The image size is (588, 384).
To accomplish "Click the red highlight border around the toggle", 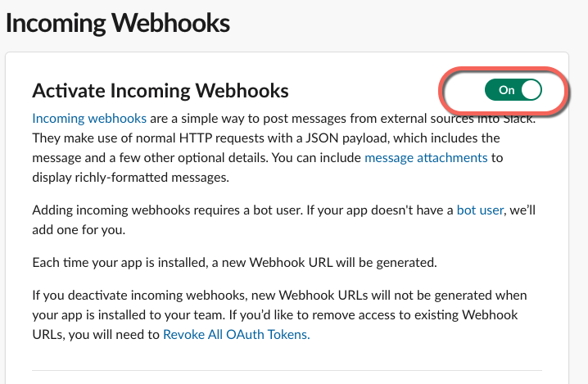I will [x=443, y=90].
